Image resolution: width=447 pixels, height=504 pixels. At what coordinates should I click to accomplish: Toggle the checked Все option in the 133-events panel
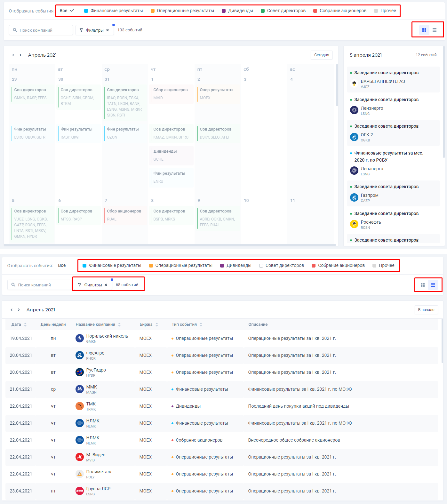click(67, 11)
